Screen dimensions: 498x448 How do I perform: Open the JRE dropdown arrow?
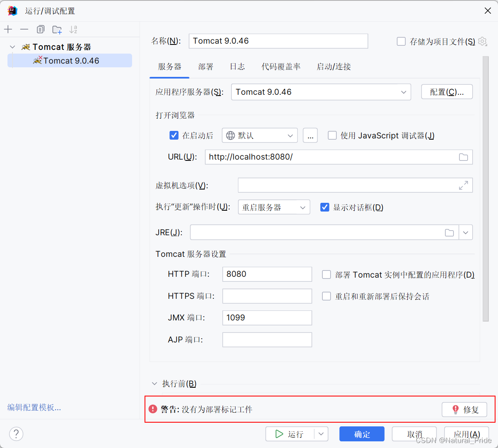tap(466, 233)
